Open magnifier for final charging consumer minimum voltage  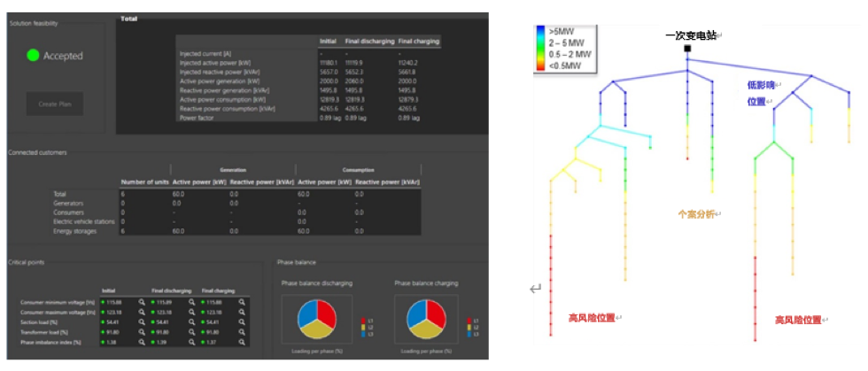pyautogui.click(x=241, y=302)
